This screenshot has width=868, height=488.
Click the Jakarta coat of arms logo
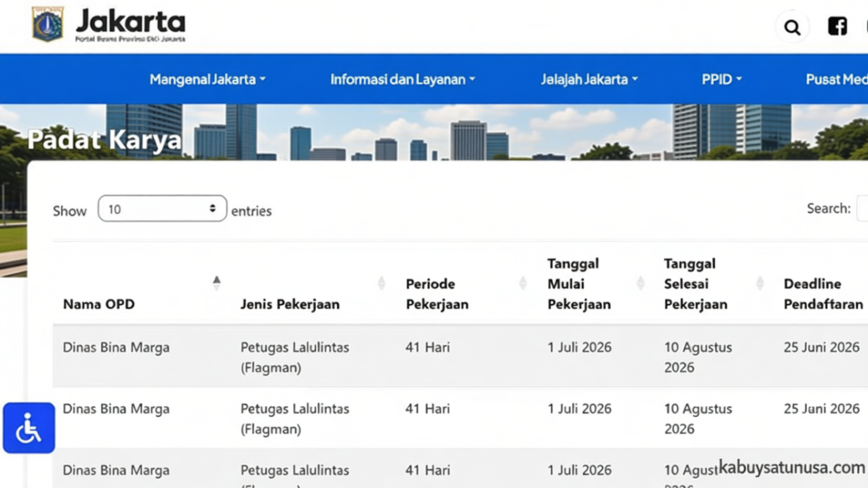[47, 24]
